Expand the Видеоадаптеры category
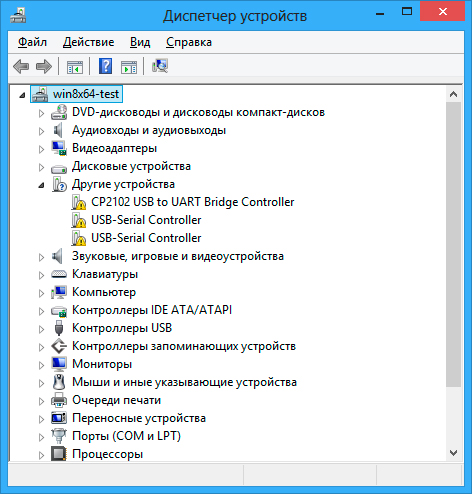The image size is (472, 494). tap(41, 149)
